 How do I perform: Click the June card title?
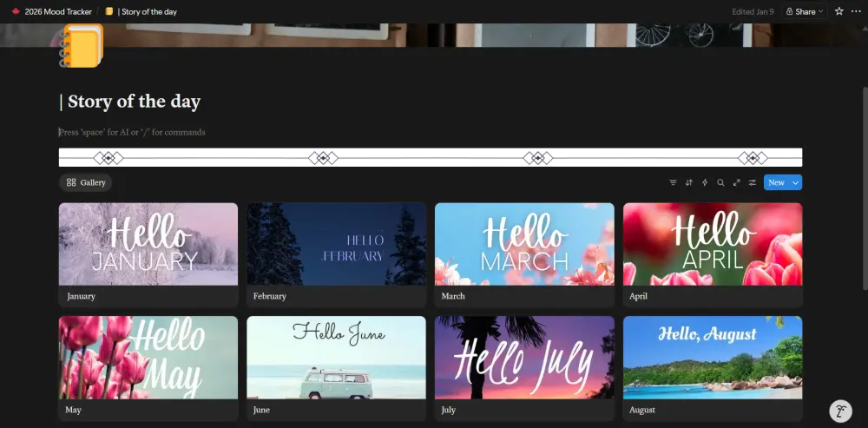261,411
